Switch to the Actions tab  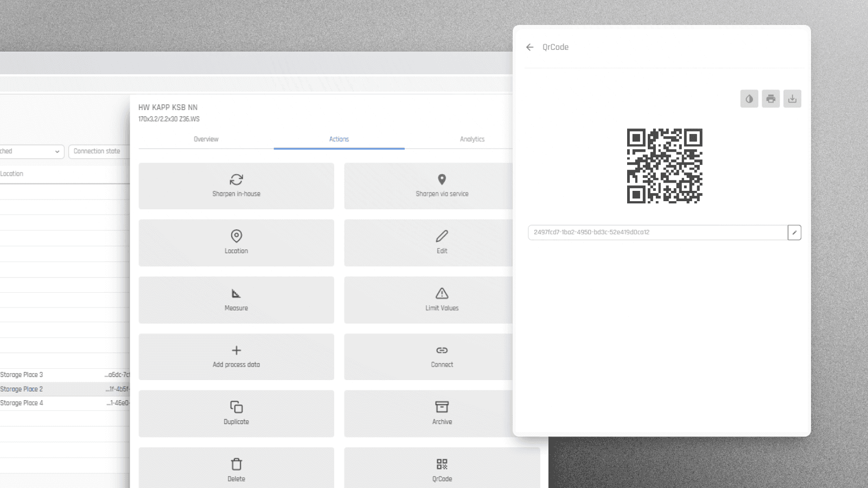[x=339, y=139]
